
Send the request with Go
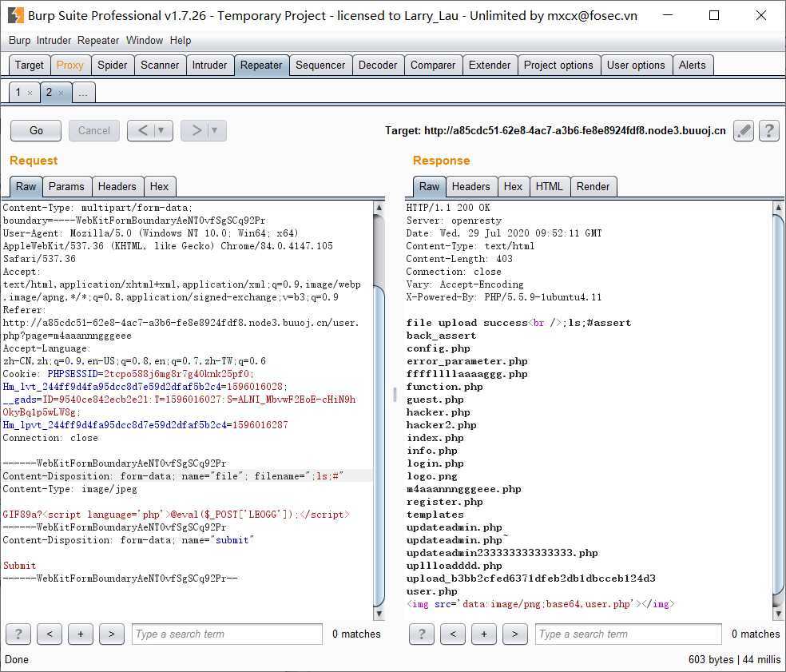[x=36, y=131]
